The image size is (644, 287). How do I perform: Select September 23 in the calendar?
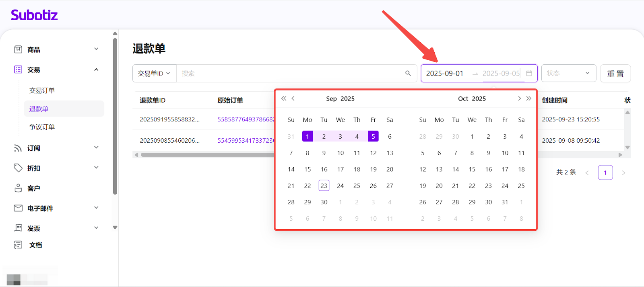[324, 186]
